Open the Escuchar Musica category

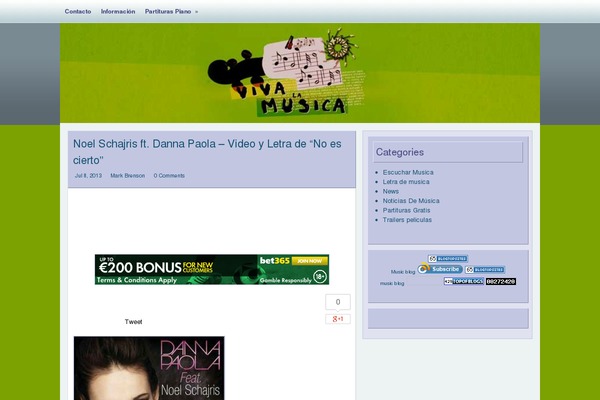pos(408,172)
